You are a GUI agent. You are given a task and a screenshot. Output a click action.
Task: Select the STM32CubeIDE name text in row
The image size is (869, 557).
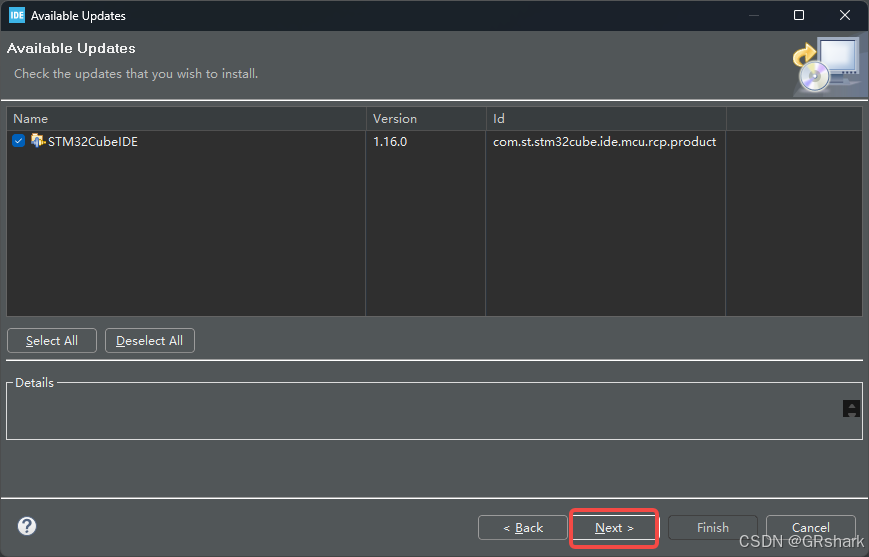coord(93,141)
